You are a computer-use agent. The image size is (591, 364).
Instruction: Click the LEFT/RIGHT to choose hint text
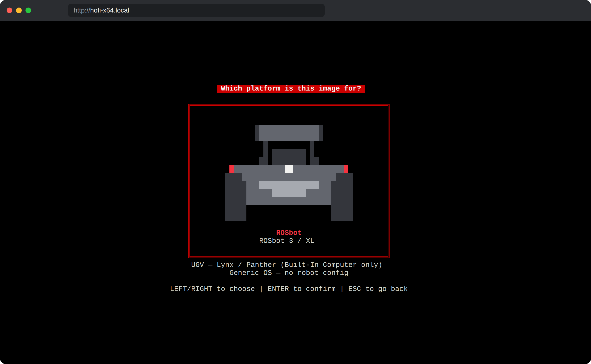[212, 289]
